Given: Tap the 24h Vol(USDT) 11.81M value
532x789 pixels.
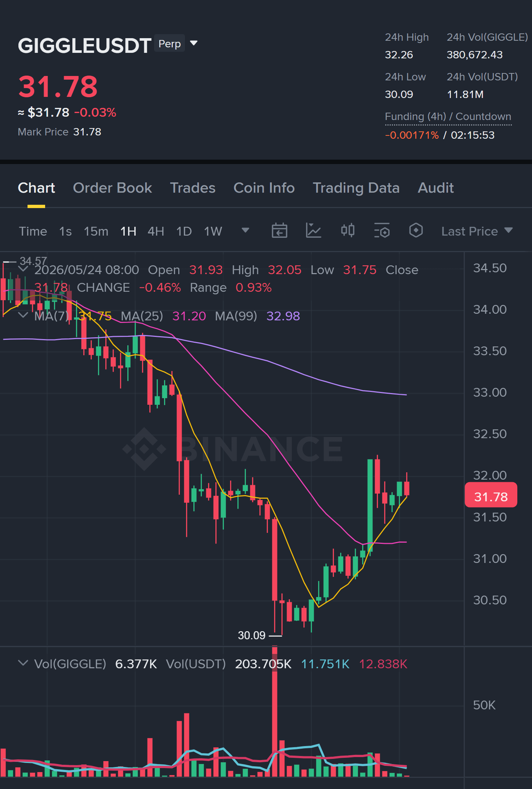Looking at the screenshot, I should [465, 94].
